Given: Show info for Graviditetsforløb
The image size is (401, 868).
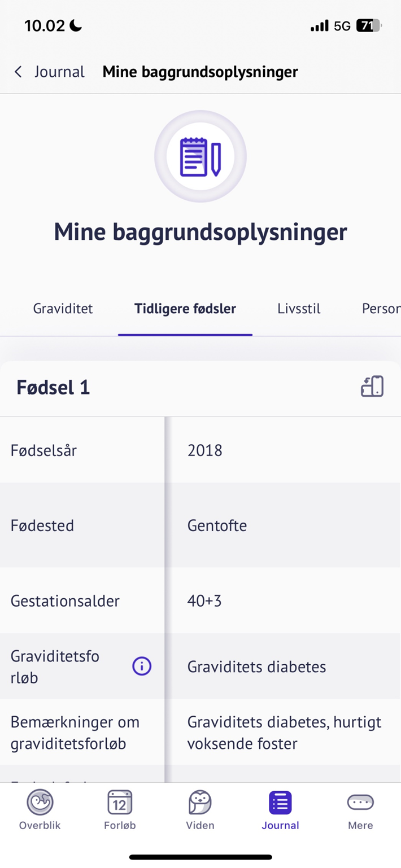Looking at the screenshot, I should (x=142, y=667).
